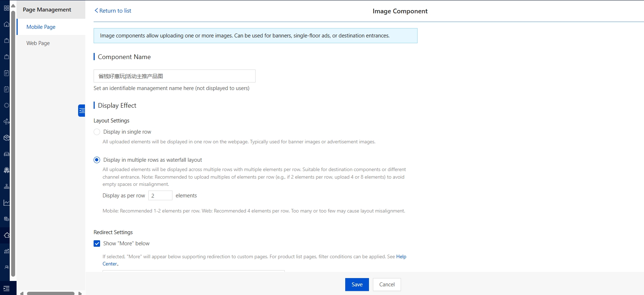Click the line chart sidebar icon

click(6, 203)
